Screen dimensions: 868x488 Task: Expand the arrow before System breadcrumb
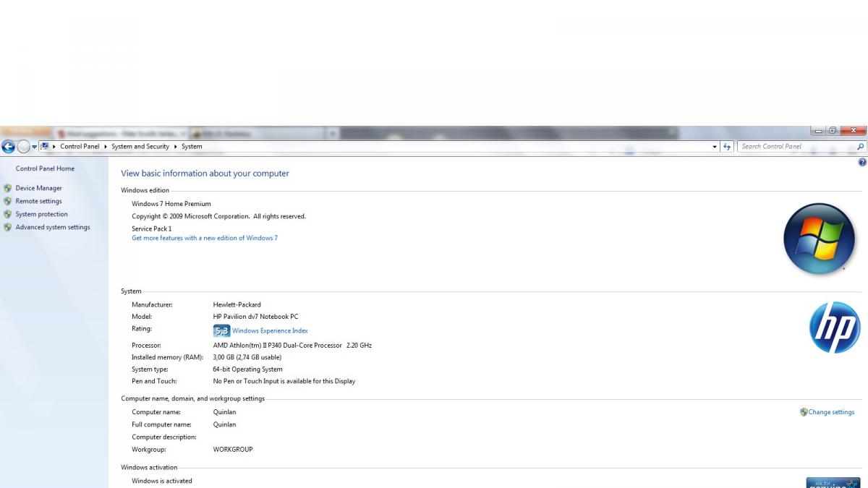[x=175, y=147]
